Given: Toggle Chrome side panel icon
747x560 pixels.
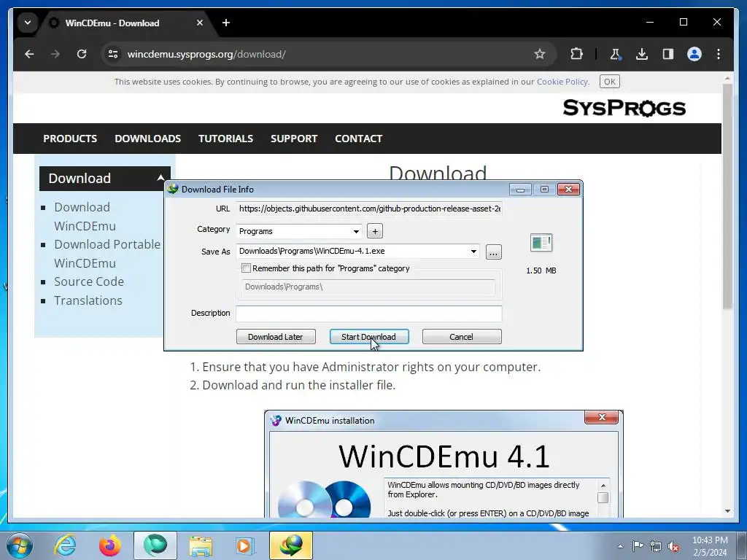Looking at the screenshot, I should [668, 54].
